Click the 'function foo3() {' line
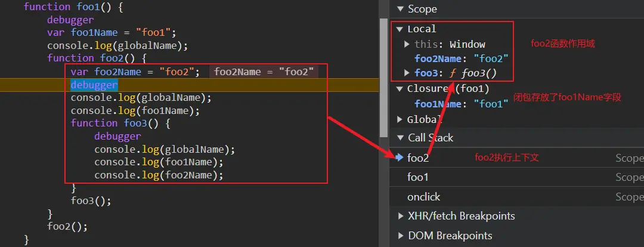The image size is (644, 247). [120, 123]
